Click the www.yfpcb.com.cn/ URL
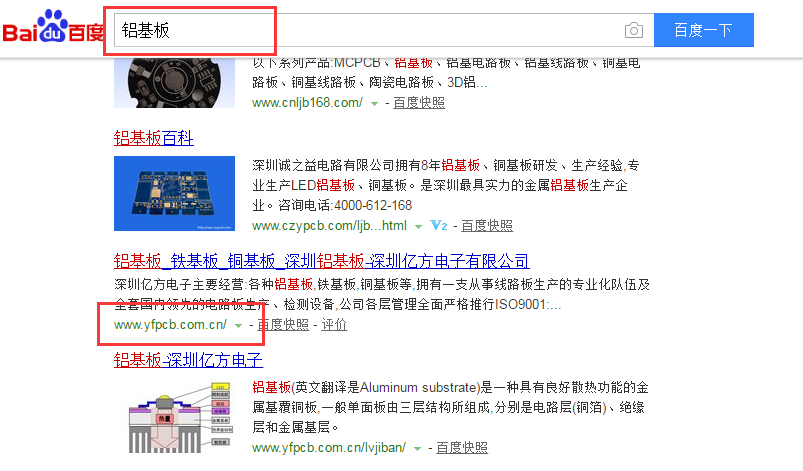Viewport: 803px width, 471px height. (x=171, y=325)
